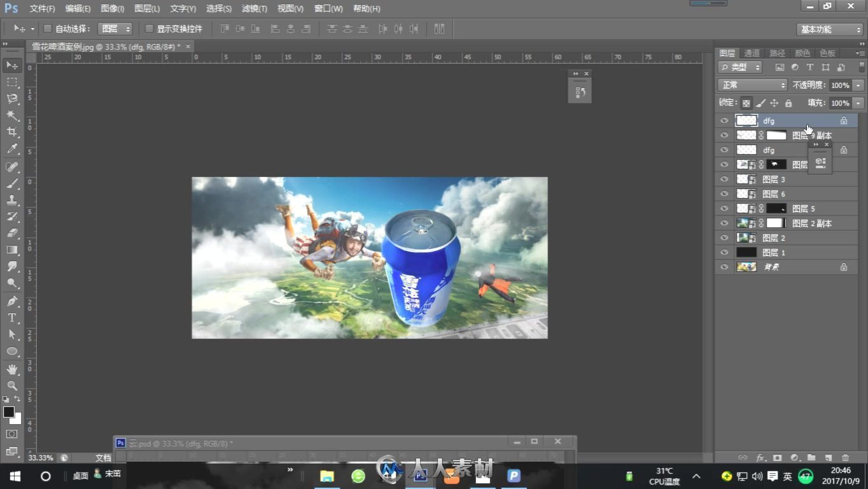This screenshot has width=868, height=489.
Task: Add a layer mask from panel bottom
Action: point(778,457)
